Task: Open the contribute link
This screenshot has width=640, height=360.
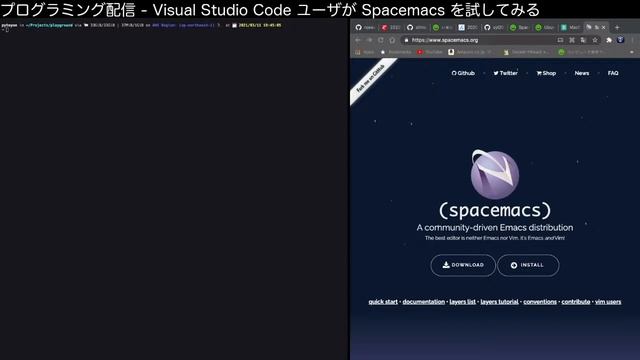Action: (x=576, y=302)
